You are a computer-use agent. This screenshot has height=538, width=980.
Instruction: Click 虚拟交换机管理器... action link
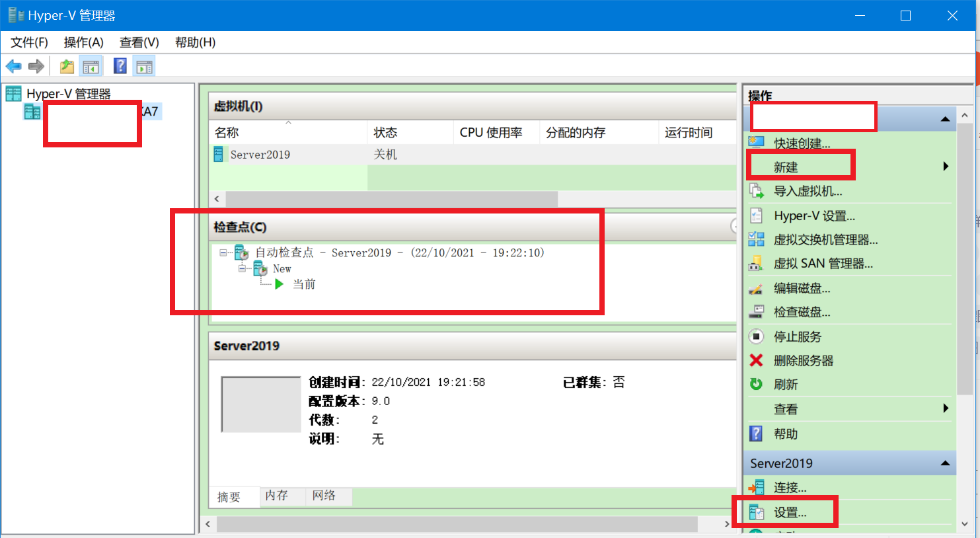point(826,240)
